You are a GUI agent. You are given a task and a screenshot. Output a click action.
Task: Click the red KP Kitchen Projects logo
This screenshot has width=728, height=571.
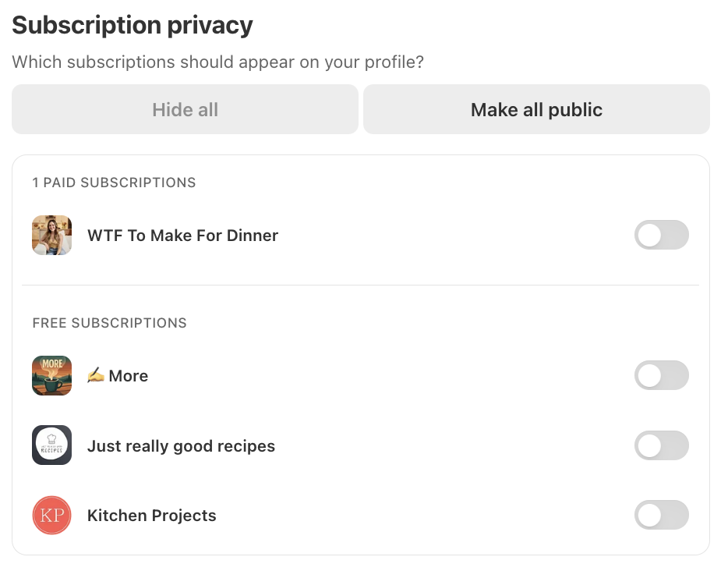click(x=51, y=516)
